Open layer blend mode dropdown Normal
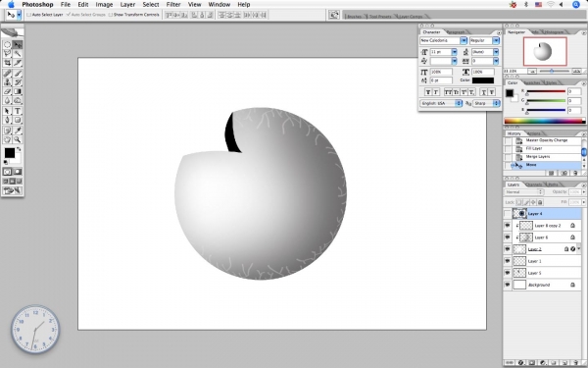 [x=524, y=192]
